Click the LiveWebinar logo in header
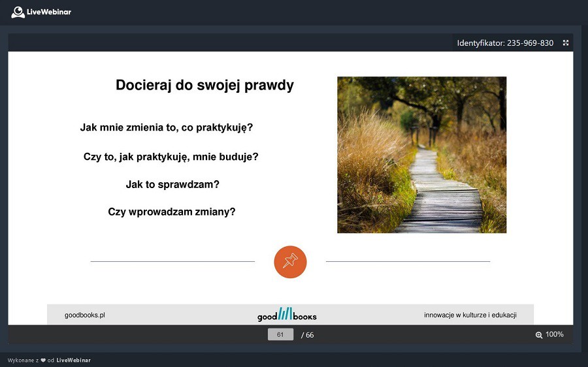This screenshot has height=367, width=588. 41,12
